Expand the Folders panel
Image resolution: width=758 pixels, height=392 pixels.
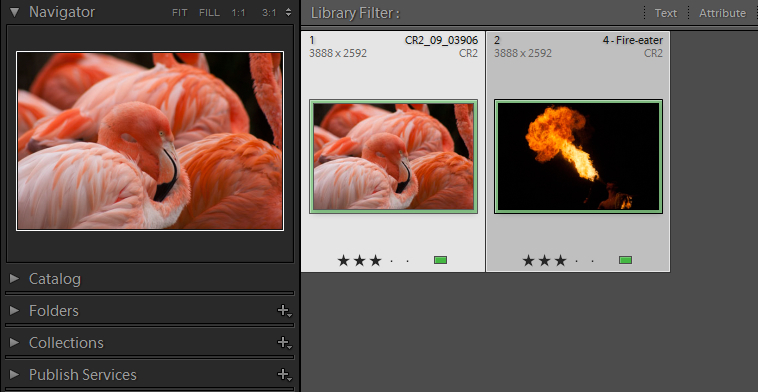point(15,310)
